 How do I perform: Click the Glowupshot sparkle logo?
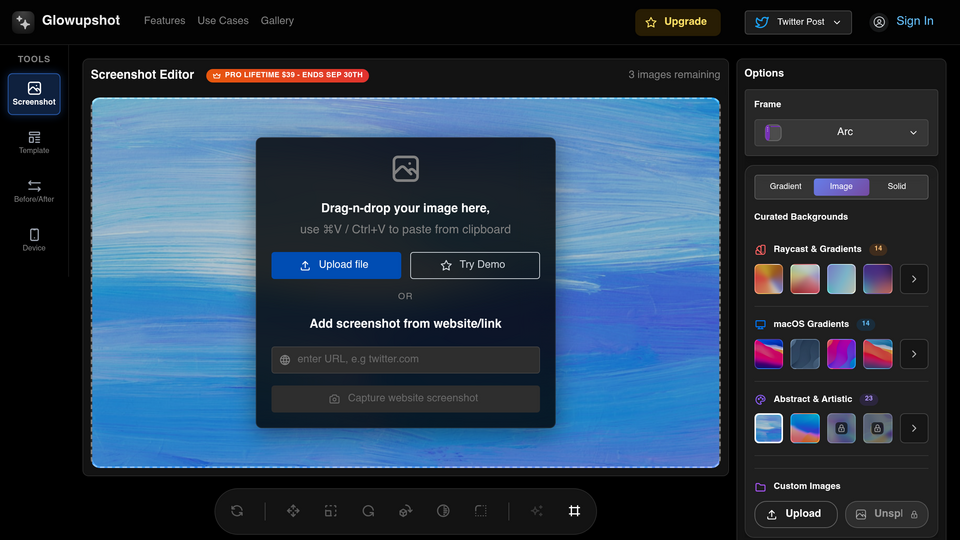23,21
